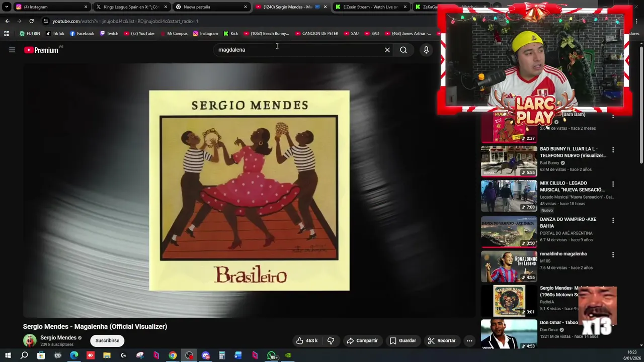
Task: View site information icon in address bar
Action: [x=46, y=21]
